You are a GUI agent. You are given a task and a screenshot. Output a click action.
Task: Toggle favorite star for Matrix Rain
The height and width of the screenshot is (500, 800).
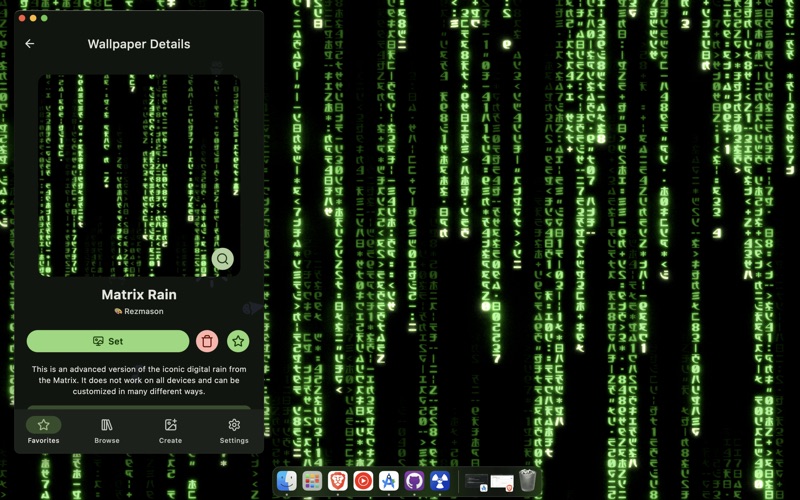coord(238,341)
